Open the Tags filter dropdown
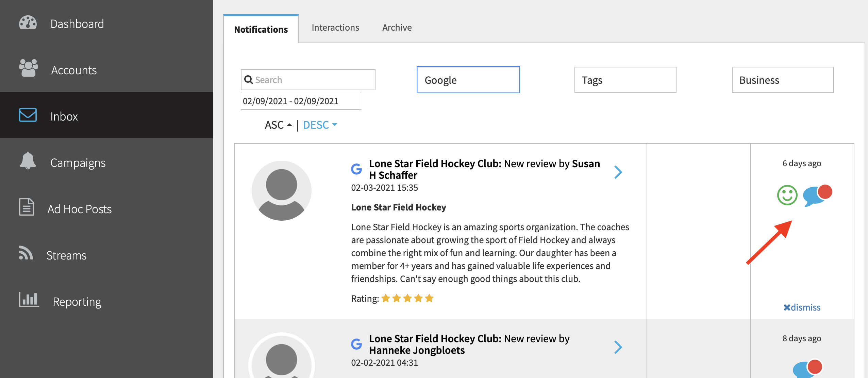The height and width of the screenshot is (378, 868). click(x=625, y=80)
